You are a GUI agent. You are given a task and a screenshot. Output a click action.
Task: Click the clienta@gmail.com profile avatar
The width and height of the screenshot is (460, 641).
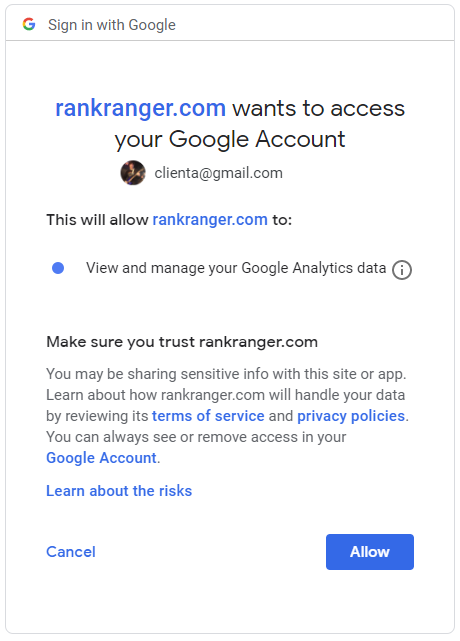click(133, 173)
